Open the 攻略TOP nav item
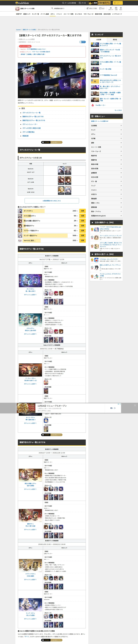This screenshot has width=138, height=644. pyautogui.click(x=19, y=14)
